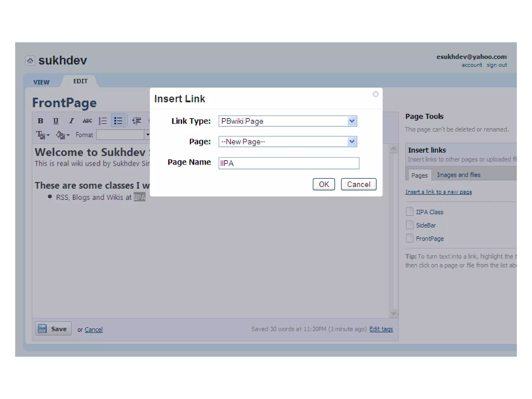Toggle italic formatting button
The width and height of the screenshot is (532, 399).
71,121
